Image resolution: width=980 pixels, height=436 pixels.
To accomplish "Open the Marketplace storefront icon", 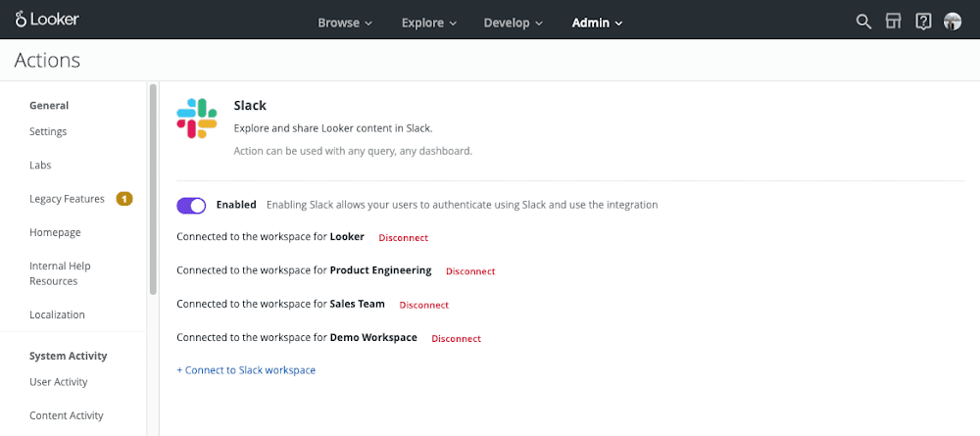I will [x=893, y=22].
